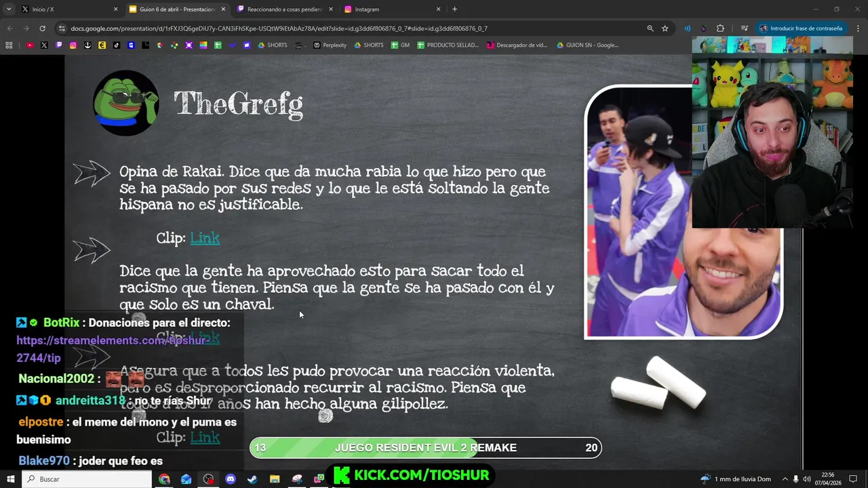The image size is (868, 488).
Task: Open the Perplexity bookmark
Action: [330, 45]
